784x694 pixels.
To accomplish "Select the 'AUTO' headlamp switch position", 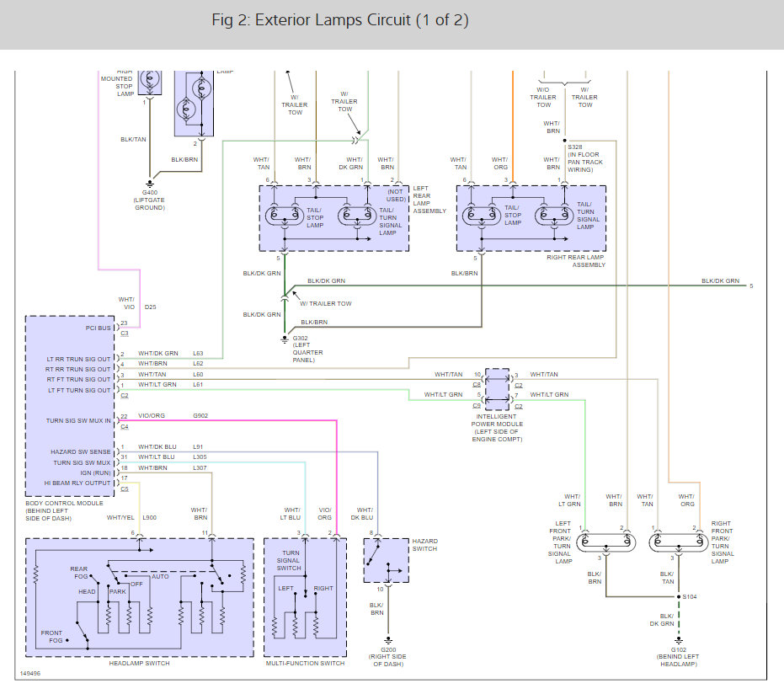I will pos(160,576).
